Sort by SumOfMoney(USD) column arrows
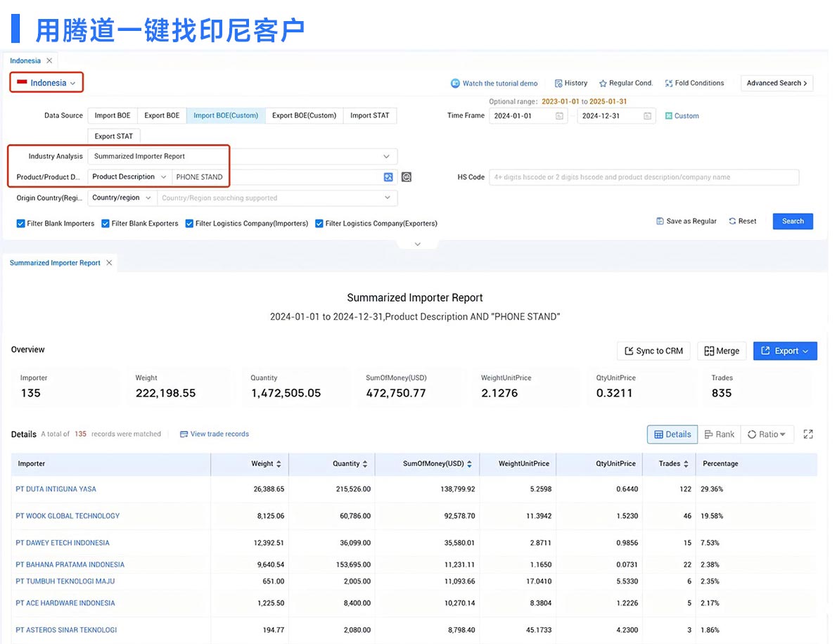The width and height of the screenshot is (837, 644). click(x=469, y=464)
